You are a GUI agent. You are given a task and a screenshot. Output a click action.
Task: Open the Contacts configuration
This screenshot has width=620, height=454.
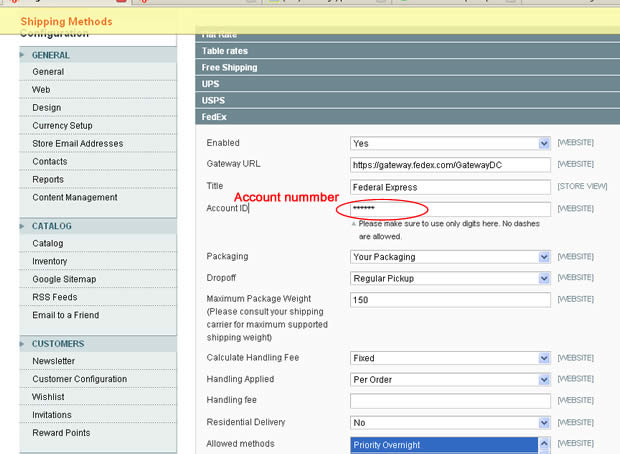pos(50,161)
